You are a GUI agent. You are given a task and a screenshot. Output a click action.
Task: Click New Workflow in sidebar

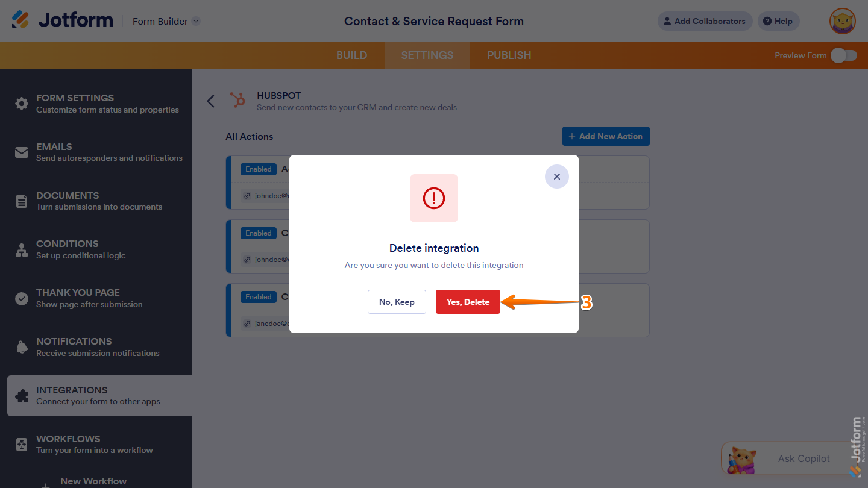[93, 481]
